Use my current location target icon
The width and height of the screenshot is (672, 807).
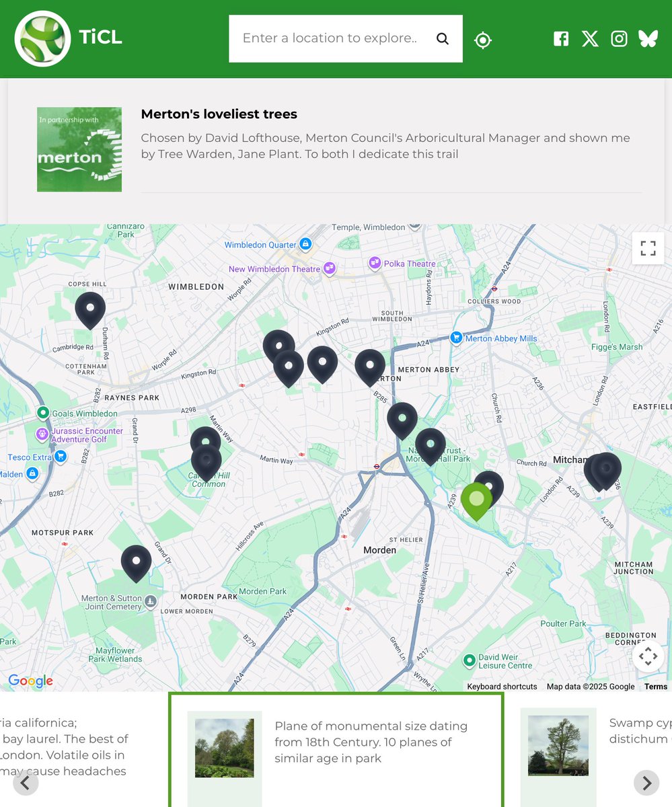point(483,40)
